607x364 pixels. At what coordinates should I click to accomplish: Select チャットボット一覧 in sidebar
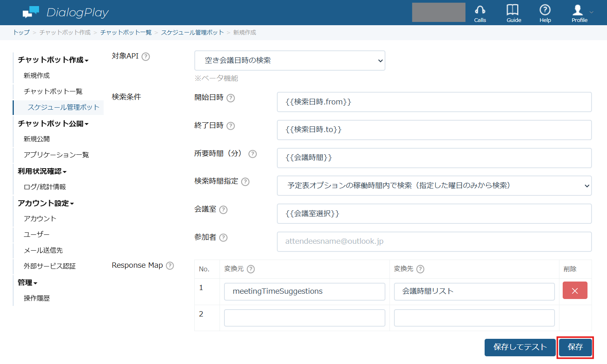pyautogui.click(x=53, y=91)
